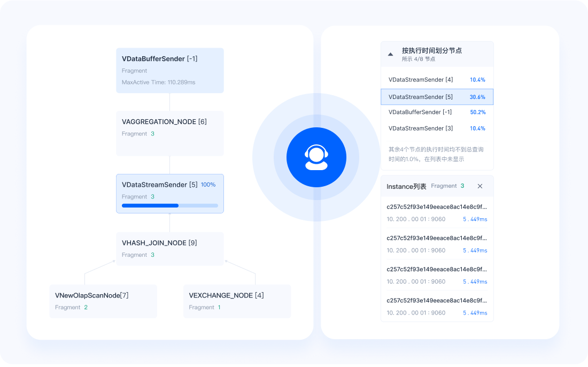Click the VAGGREGATION_NODE [6] node
The height and width of the screenshot is (367, 588).
point(169,133)
